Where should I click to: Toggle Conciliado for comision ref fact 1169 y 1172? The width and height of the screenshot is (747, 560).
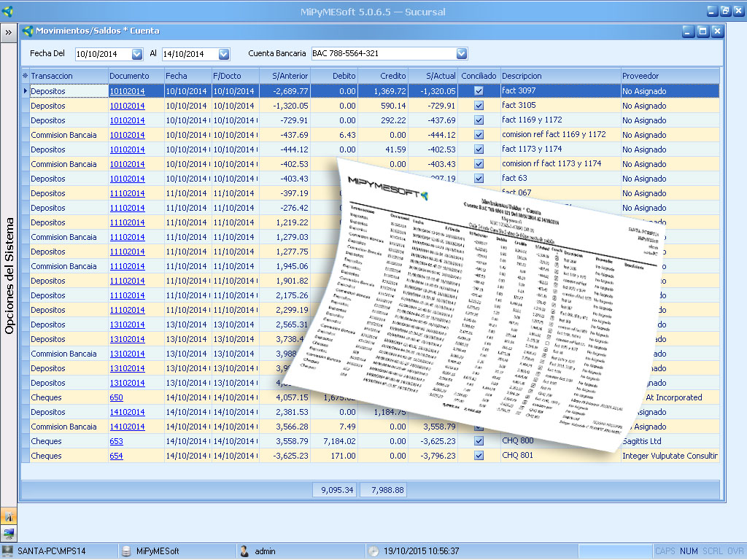(479, 135)
